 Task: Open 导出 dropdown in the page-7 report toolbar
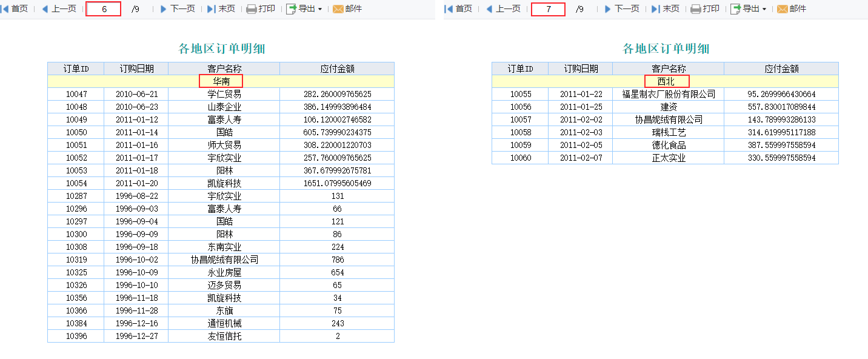749,9
